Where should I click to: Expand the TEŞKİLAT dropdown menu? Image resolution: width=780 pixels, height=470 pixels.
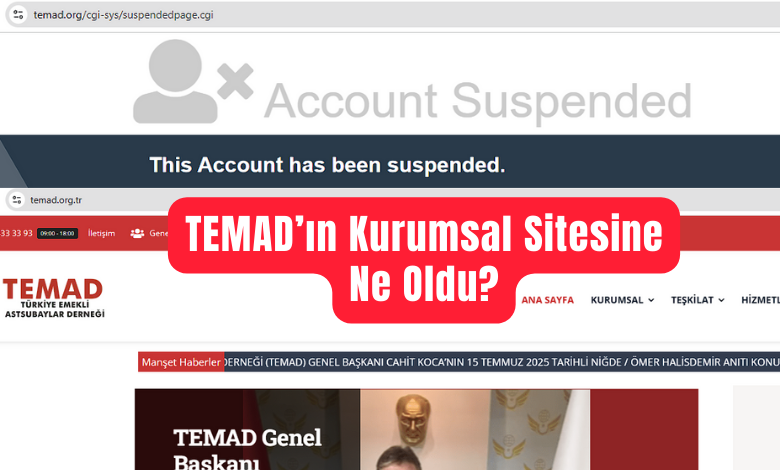[x=697, y=300]
